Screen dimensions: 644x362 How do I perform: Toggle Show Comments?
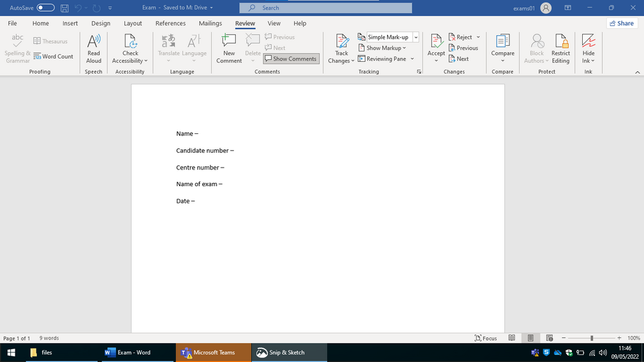tap(291, 59)
